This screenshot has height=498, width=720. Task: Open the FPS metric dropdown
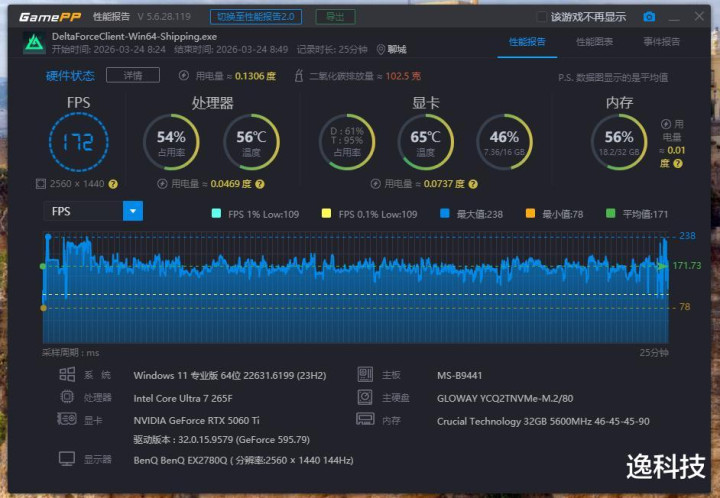[132, 211]
